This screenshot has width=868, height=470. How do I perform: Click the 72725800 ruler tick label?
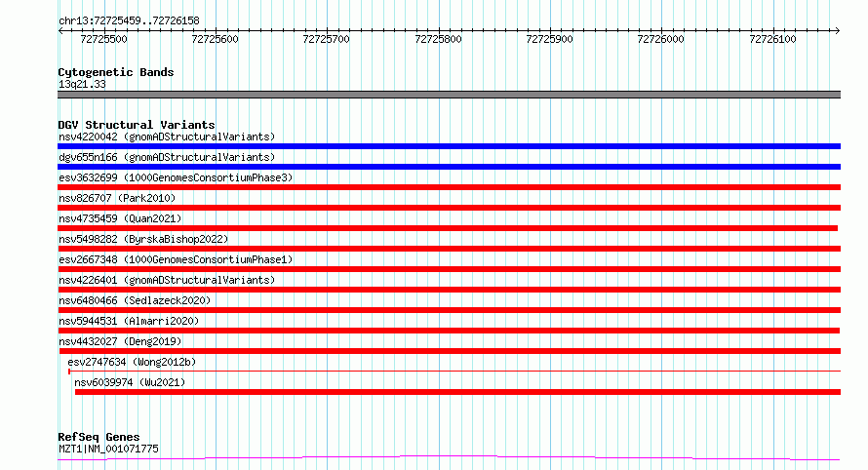click(438, 39)
